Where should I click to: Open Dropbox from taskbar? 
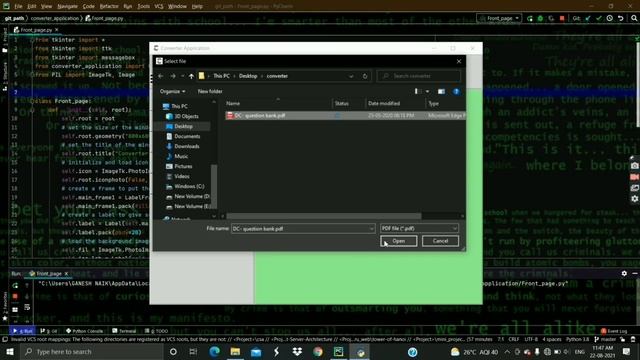coord(297,351)
